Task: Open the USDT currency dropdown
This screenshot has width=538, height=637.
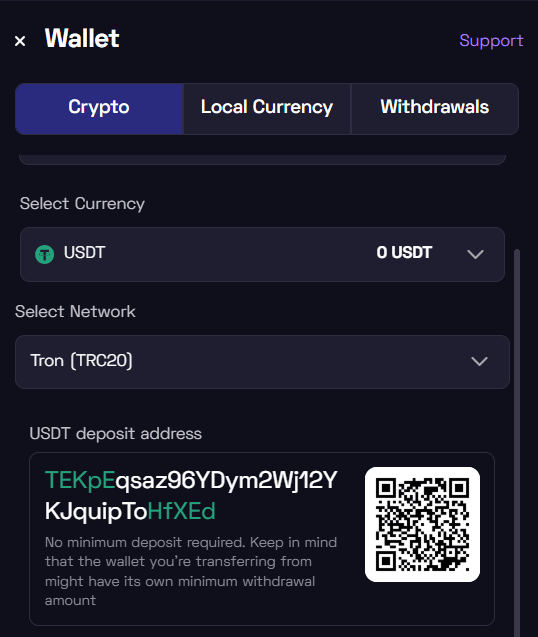Action: pyautogui.click(x=262, y=255)
